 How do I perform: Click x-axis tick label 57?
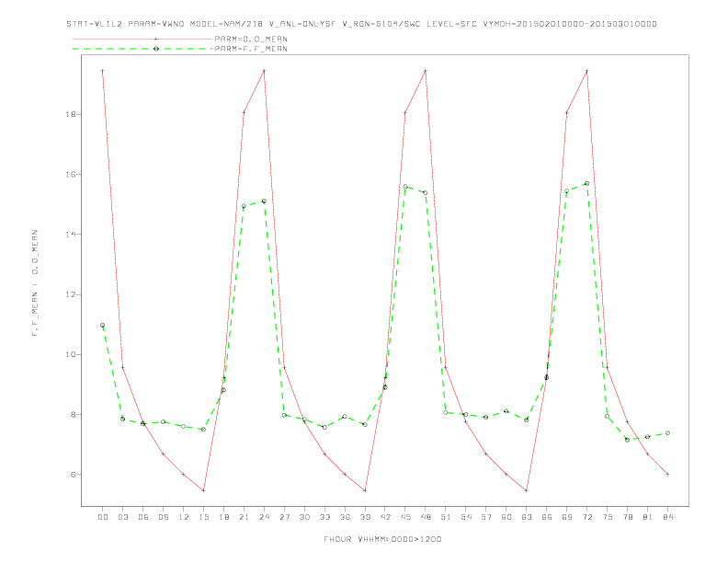[x=486, y=517]
